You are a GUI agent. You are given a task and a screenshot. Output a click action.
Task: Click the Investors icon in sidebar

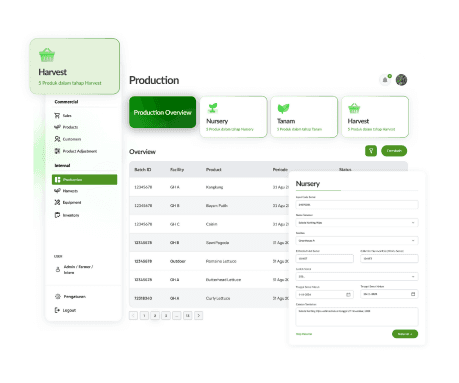(57, 215)
